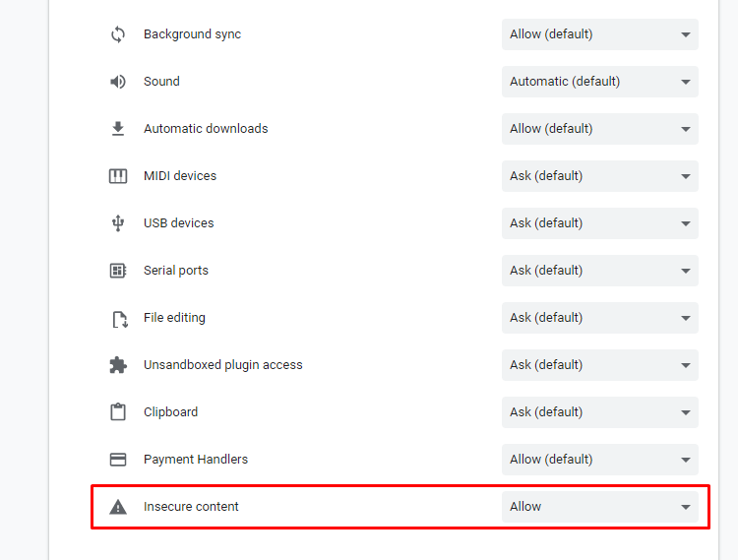738x560 pixels.
Task: Change the USB devices permission setting
Action: coord(599,223)
